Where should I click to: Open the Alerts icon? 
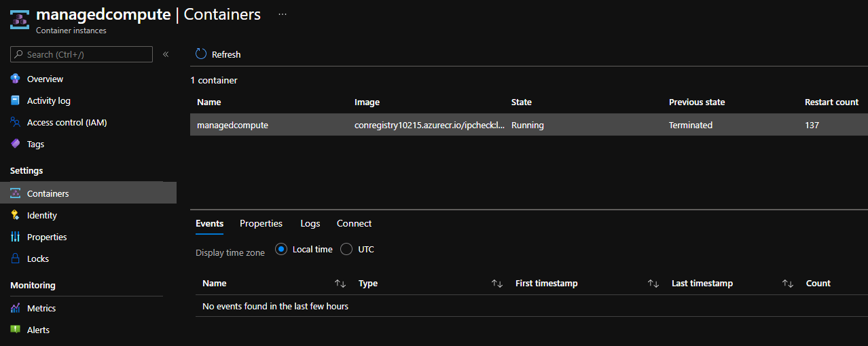click(x=15, y=330)
